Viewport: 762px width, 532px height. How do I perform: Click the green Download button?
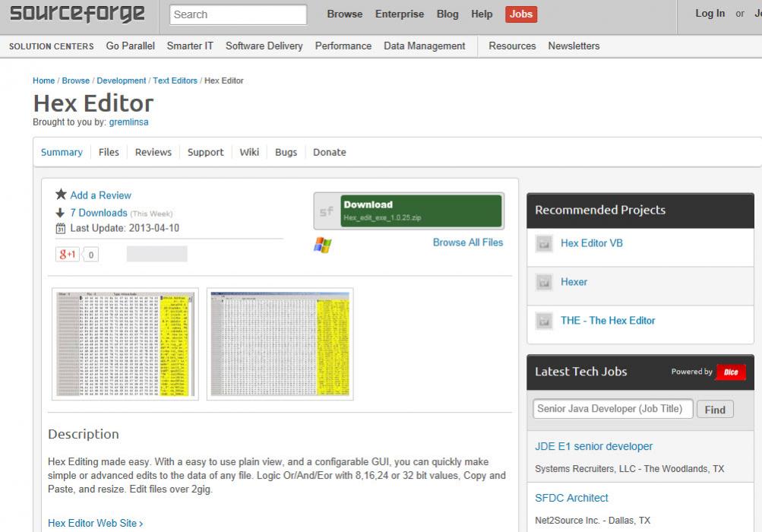click(421, 211)
